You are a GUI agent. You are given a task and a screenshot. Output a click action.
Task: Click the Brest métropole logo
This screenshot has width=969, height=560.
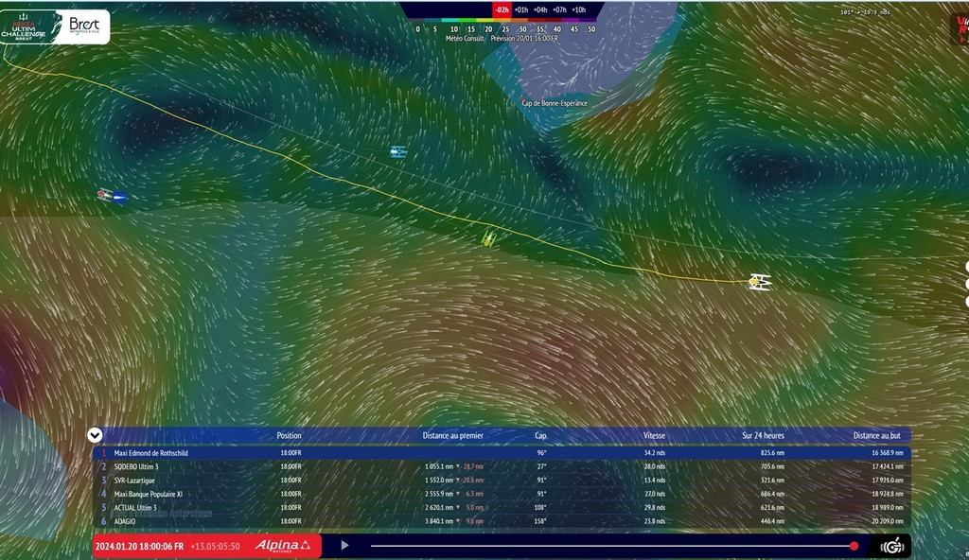pos(83,26)
